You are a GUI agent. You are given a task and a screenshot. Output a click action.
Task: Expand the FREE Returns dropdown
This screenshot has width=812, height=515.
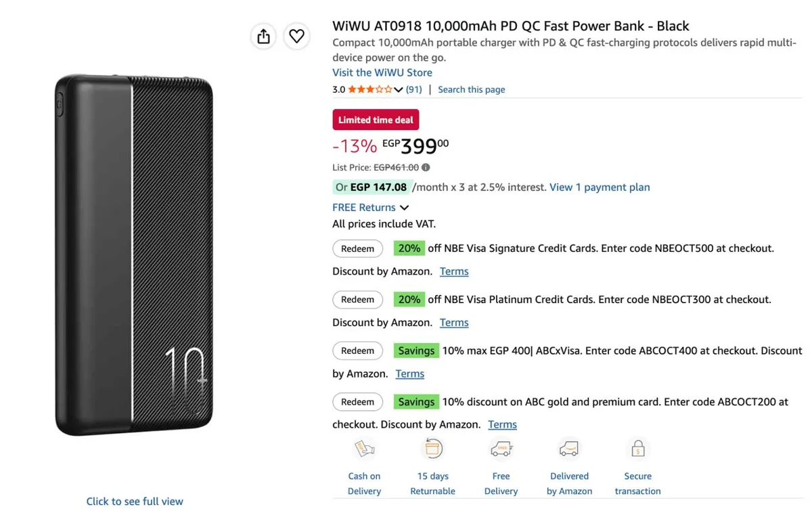pyautogui.click(x=404, y=208)
